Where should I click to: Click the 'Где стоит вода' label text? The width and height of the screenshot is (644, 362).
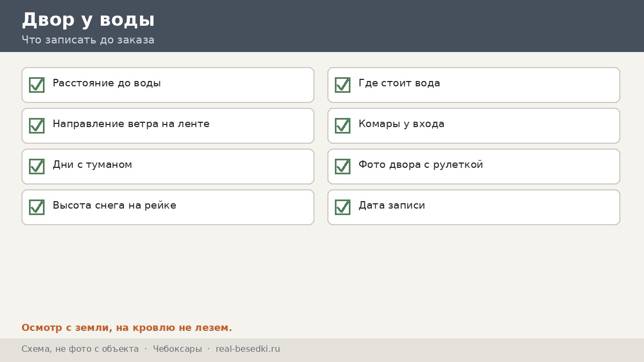click(x=399, y=83)
